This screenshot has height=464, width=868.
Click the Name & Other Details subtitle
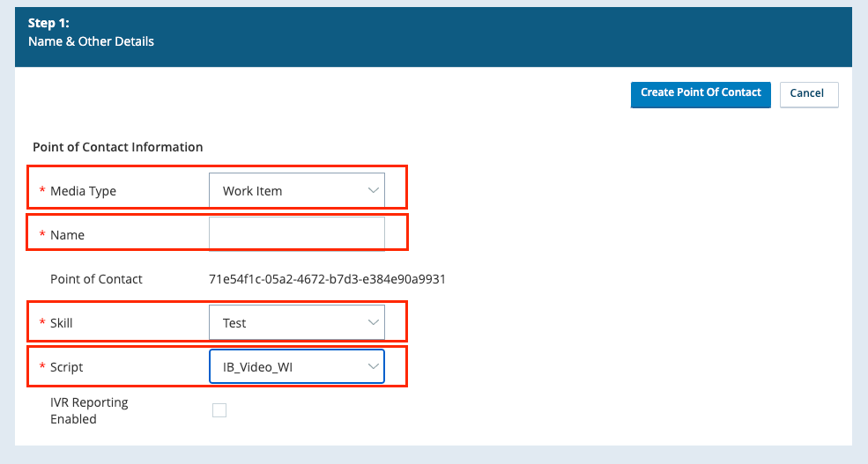91,41
